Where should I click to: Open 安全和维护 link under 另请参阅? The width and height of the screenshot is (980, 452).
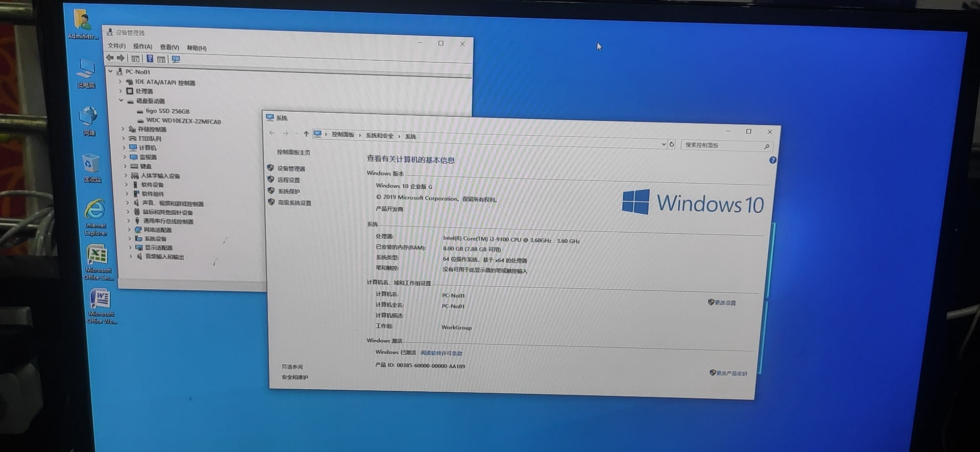tap(295, 378)
